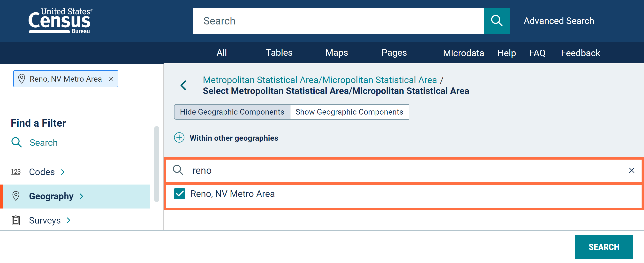Click the back chevron beside the breadcrumb

183,85
